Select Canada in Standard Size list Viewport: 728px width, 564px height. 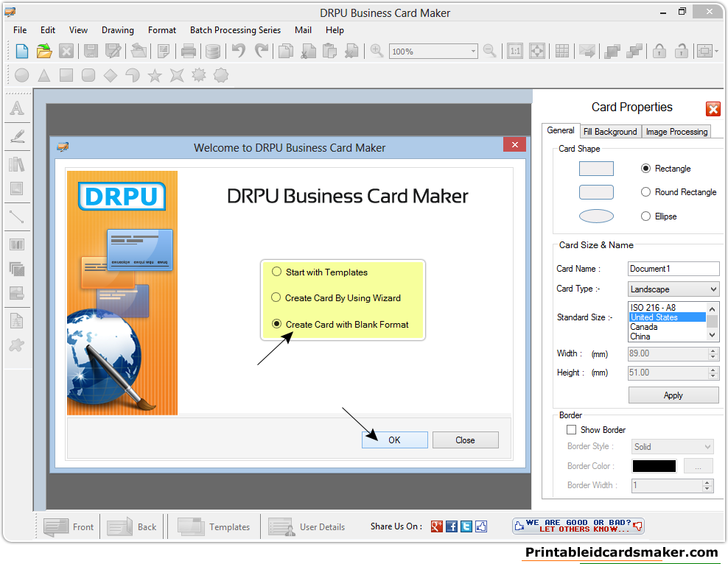[667, 326]
